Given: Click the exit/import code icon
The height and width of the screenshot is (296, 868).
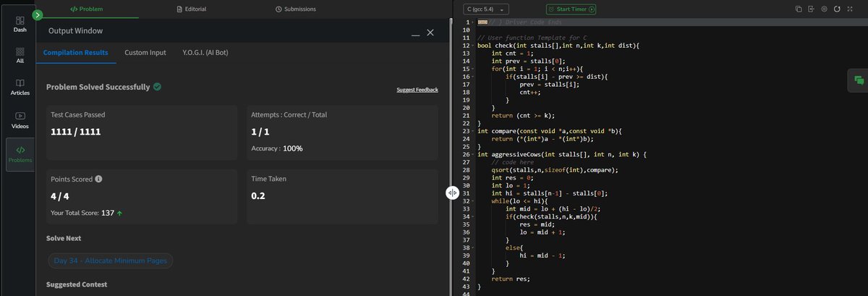Looking at the screenshot, I should pos(811,9).
